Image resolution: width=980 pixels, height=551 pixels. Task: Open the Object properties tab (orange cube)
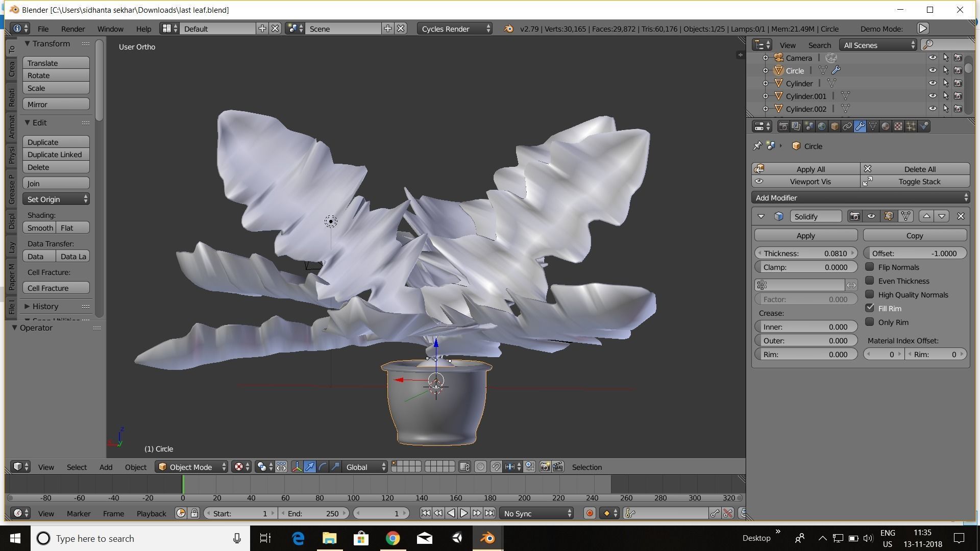[835, 127]
